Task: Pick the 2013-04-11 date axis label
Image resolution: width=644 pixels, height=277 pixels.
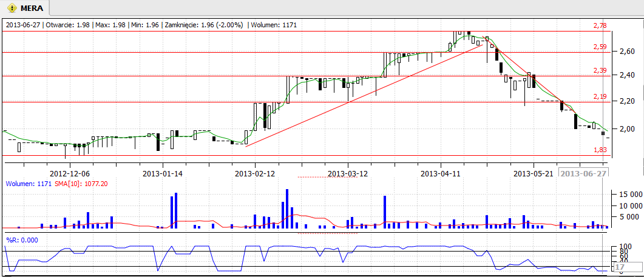Action: point(441,173)
